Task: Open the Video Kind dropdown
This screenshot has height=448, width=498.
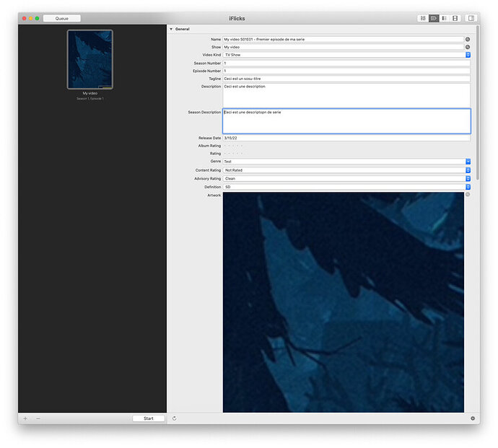Action: click(x=468, y=55)
